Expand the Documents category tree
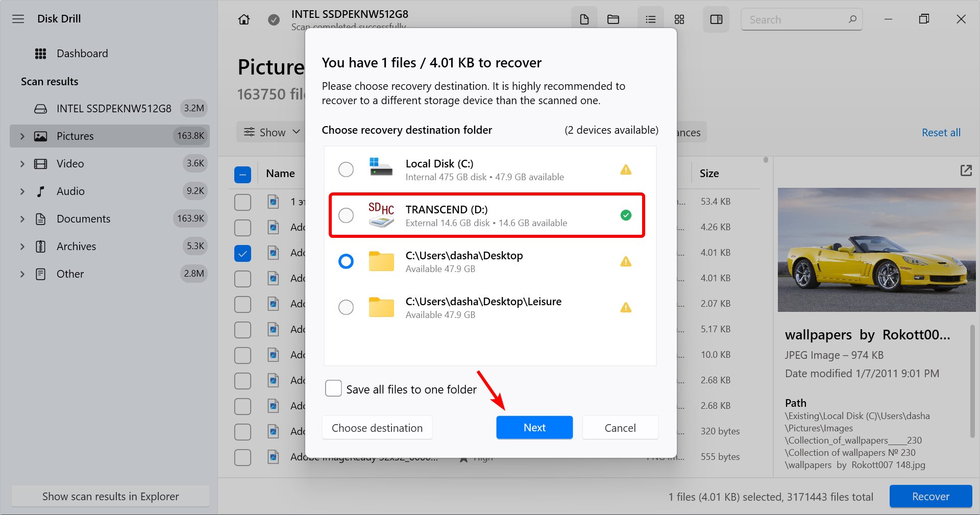The image size is (980, 515). 22,219
